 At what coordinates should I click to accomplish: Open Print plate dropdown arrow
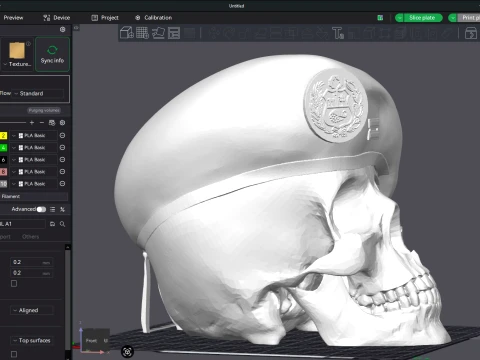coord(453,18)
